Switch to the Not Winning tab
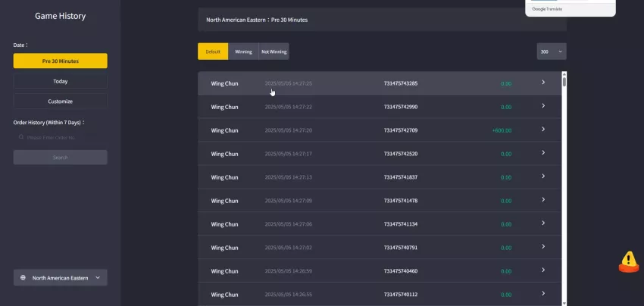This screenshot has width=644, height=306. [x=274, y=52]
